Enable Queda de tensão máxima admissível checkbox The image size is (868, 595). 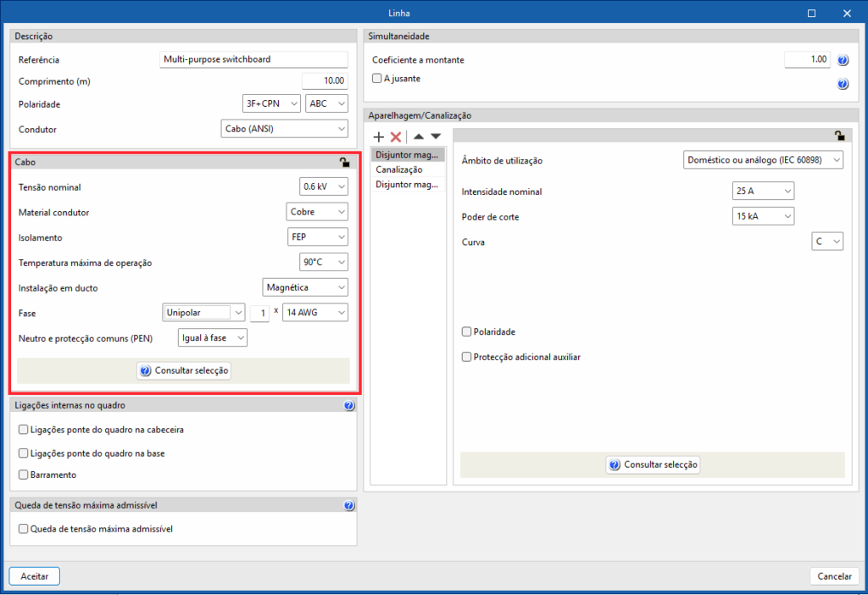(x=23, y=529)
